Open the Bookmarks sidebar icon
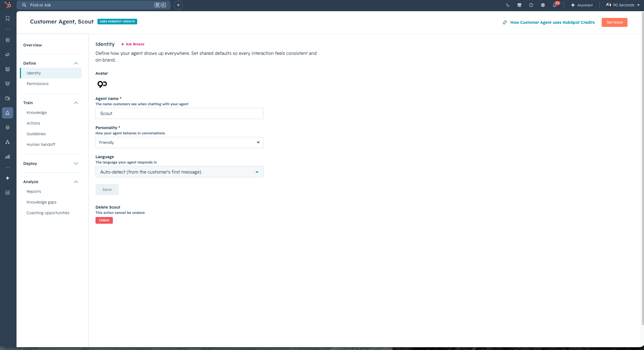This screenshot has height=350, width=644. (x=8, y=18)
